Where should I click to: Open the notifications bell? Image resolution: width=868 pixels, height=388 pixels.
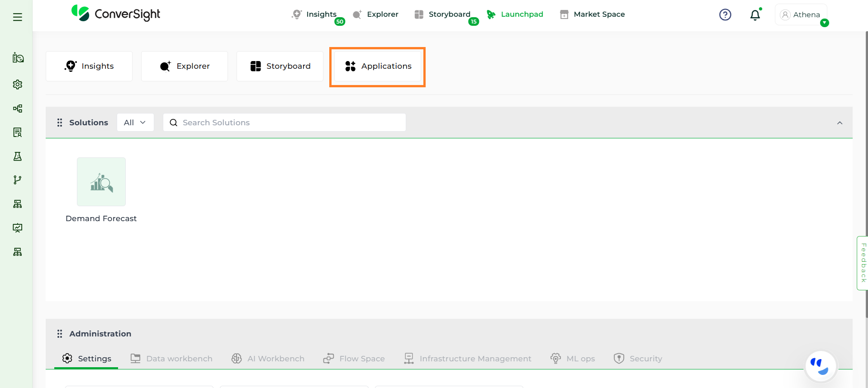tap(755, 15)
